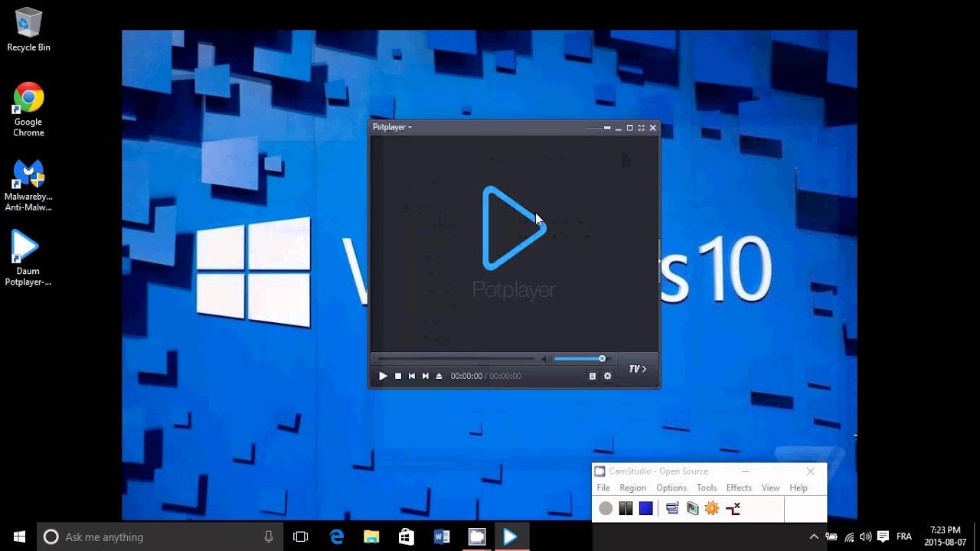Open Recycle Bin desktop icon
This screenshot has width=980, height=551.
28,30
